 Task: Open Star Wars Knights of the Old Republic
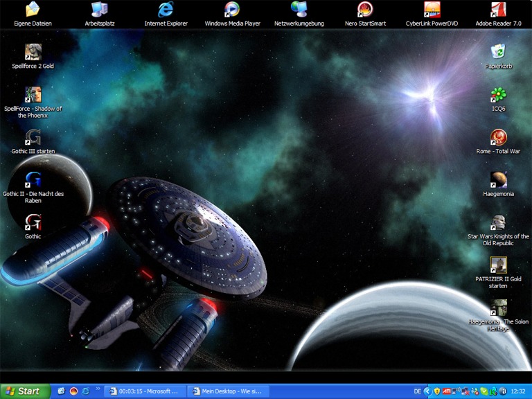click(x=498, y=223)
